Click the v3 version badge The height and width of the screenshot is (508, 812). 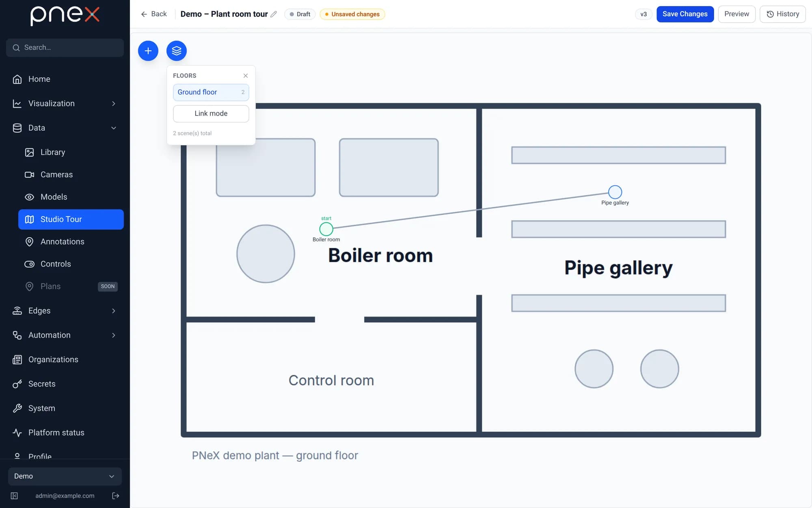coord(644,14)
